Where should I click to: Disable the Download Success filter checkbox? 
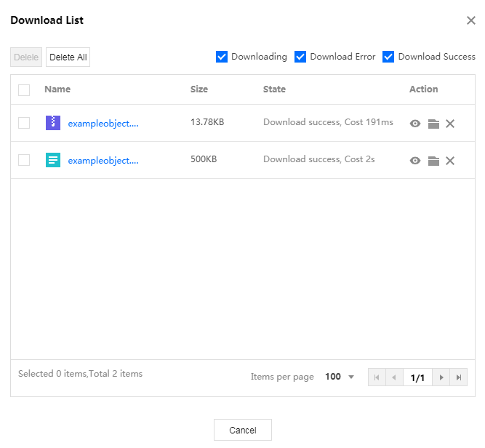click(x=388, y=57)
